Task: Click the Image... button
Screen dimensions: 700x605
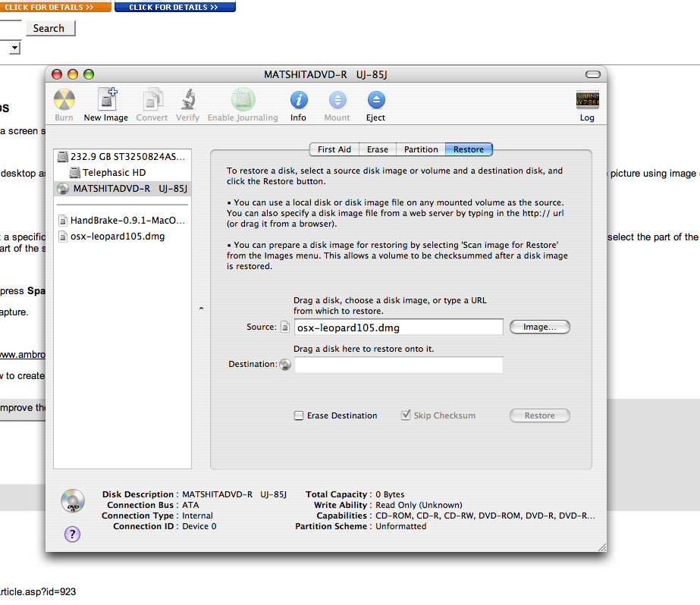Action: (x=540, y=327)
